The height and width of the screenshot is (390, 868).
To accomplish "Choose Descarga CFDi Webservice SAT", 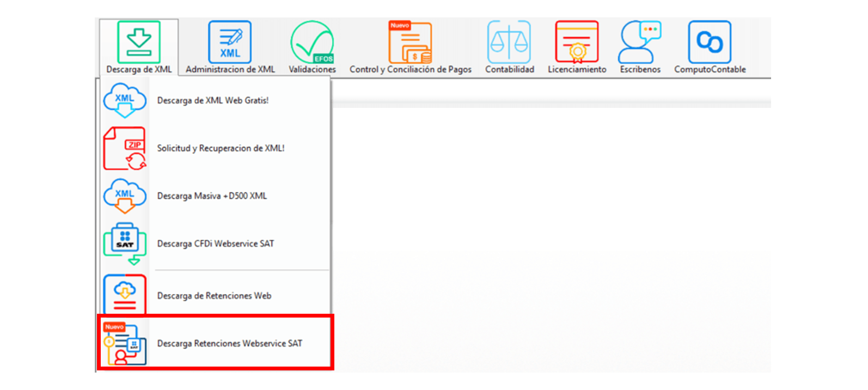I will point(216,243).
